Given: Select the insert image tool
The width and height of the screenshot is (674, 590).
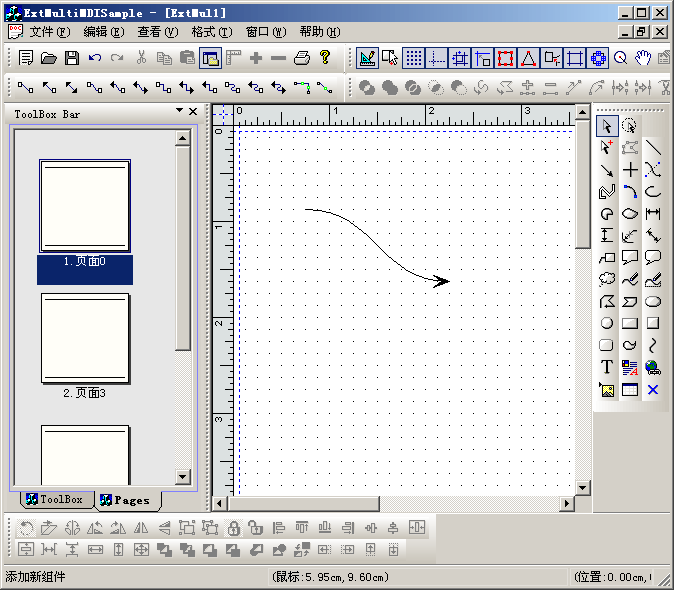Looking at the screenshot, I should (606, 390).
